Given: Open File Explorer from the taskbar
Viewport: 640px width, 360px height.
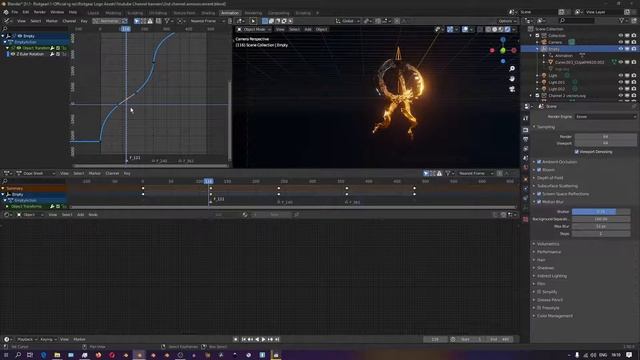Looking at the screenshot, I should pos(57,355).
